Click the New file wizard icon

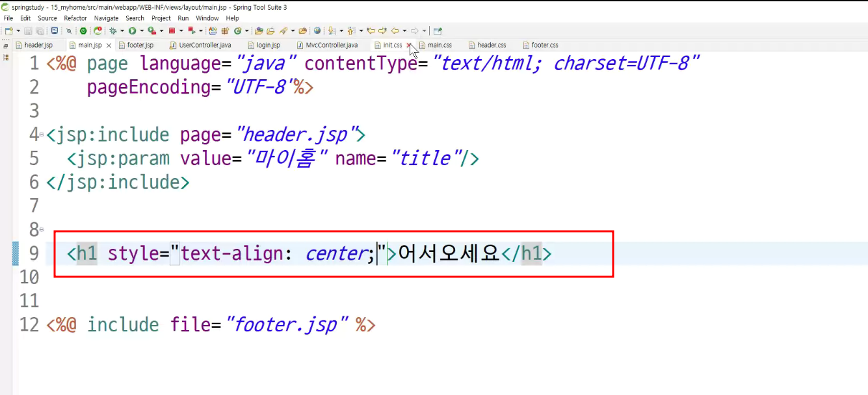[x=8, y=31]
